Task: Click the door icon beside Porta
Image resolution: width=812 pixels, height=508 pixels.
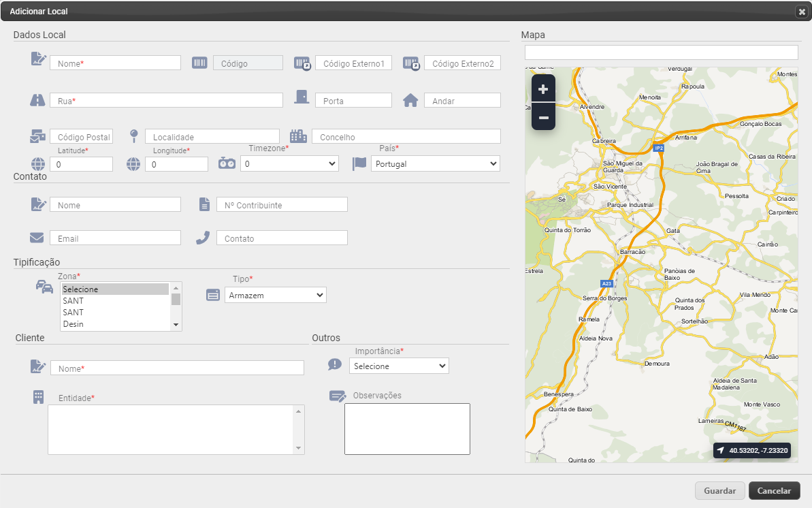Action: click(302, 97)
